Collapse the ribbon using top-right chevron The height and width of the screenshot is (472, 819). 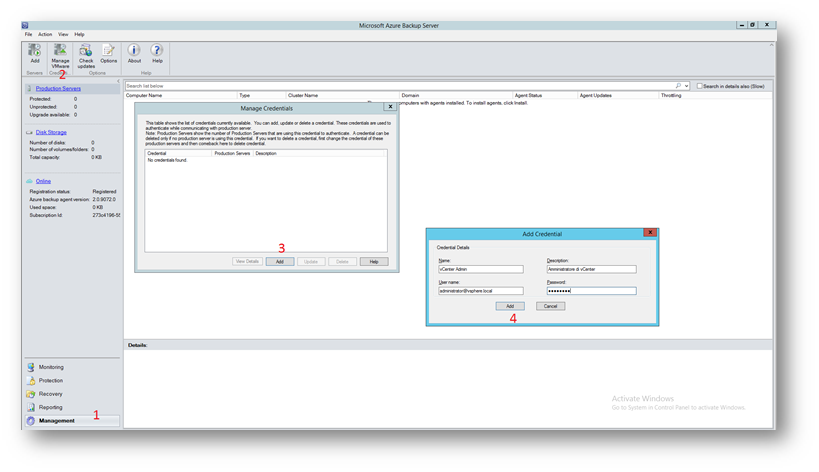(771, 45)
